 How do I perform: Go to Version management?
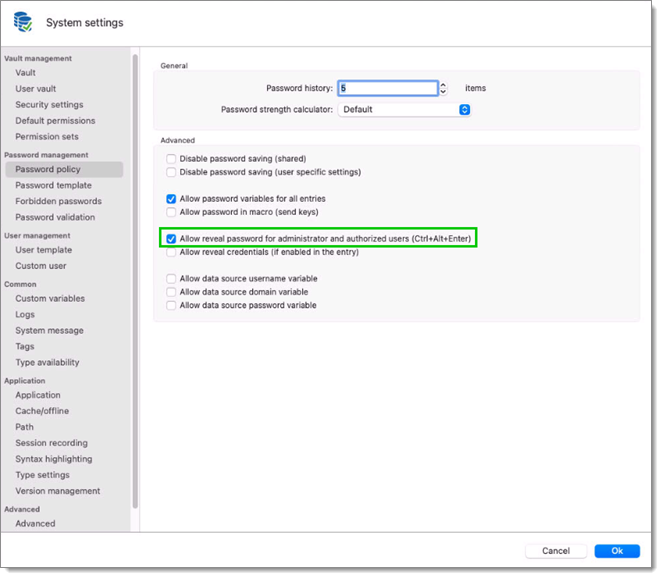tap(57, 491)
